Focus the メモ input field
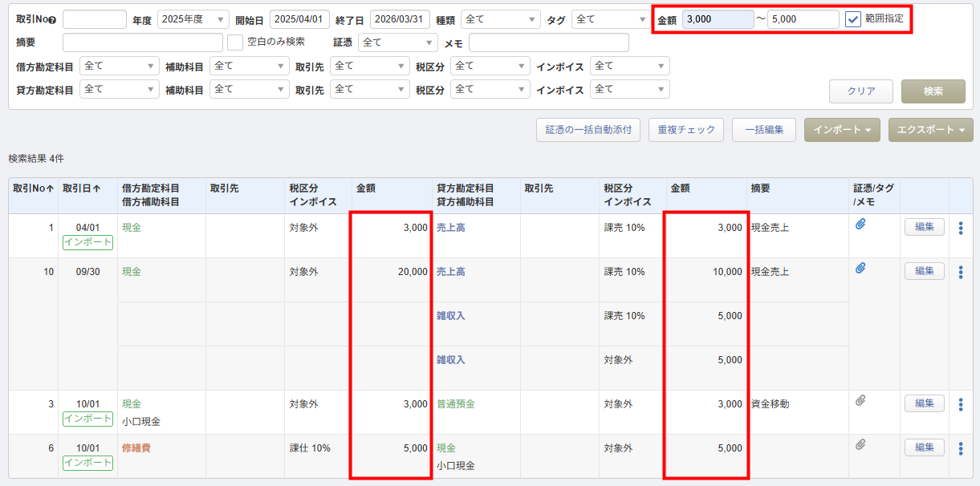The width and height of the screenshot is (980, 486). point(549,43)
